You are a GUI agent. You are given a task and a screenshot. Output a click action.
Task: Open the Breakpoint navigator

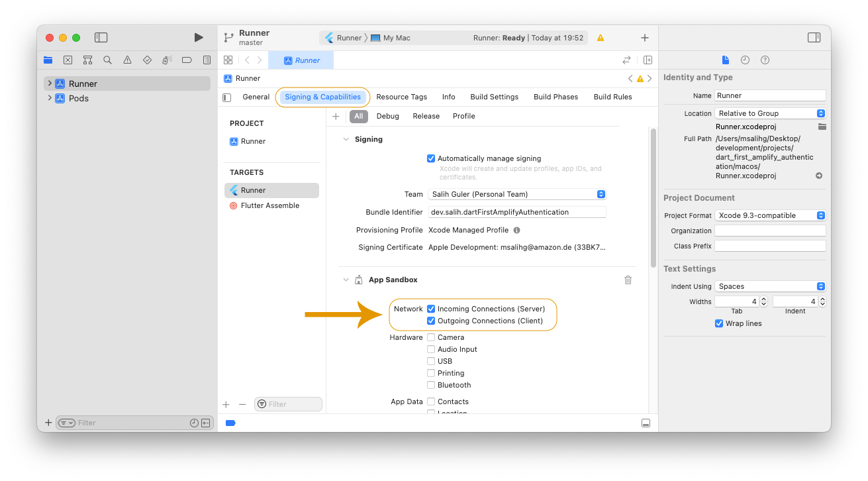coord(187,60)
